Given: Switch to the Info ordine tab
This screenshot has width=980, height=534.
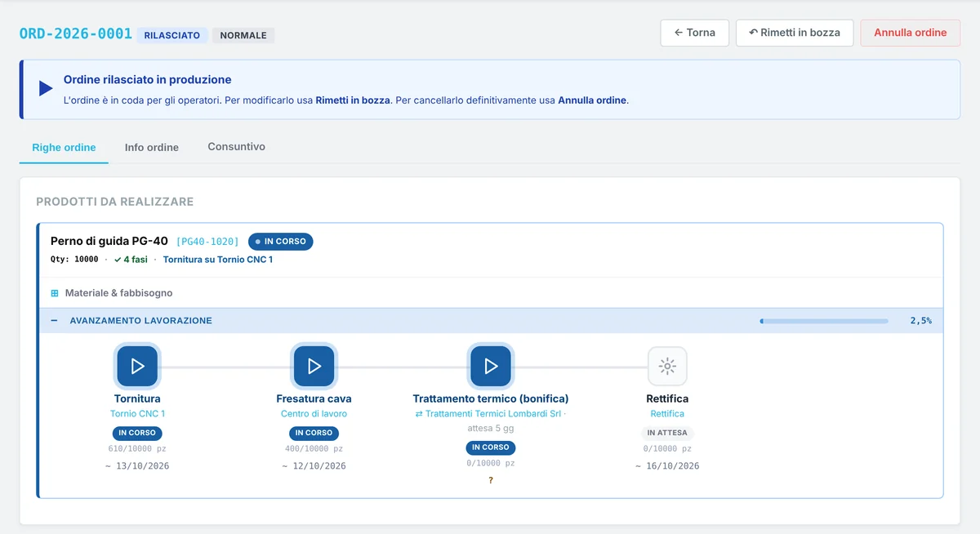Looking at the screenshot, I should [x=152, y=147].
